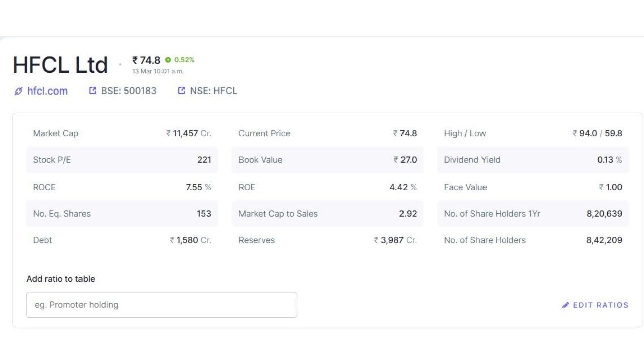This screenshot has width=644, height=362.
Task: Click the link icon beside hfcl.com
Action: coord(19,91)
